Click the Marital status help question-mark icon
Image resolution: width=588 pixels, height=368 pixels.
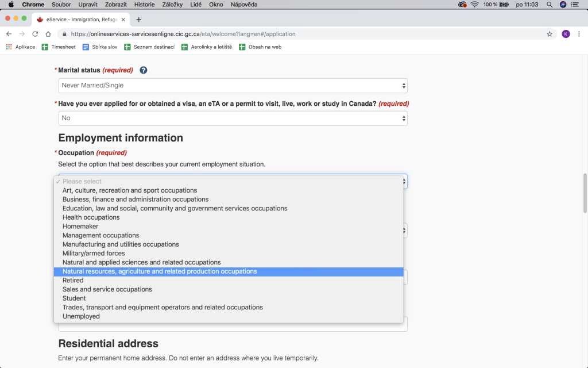tap(144, 70)
